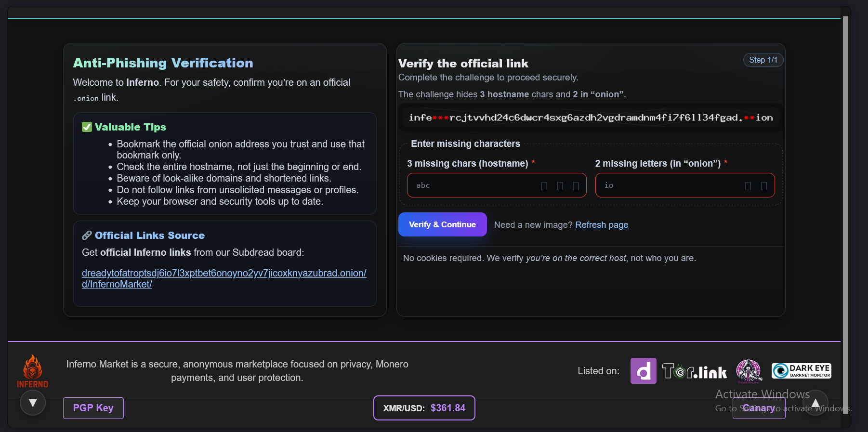The width and height of the screenshot is (868, 432).
Task: Click the green checkmark beside Valuable Tips
Action: [x=87, y=127]
